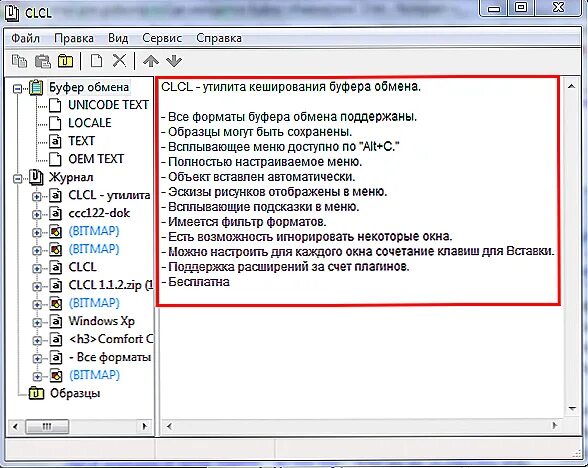
Task: Click text pane scroll up arrow
Action: point(572,86)
